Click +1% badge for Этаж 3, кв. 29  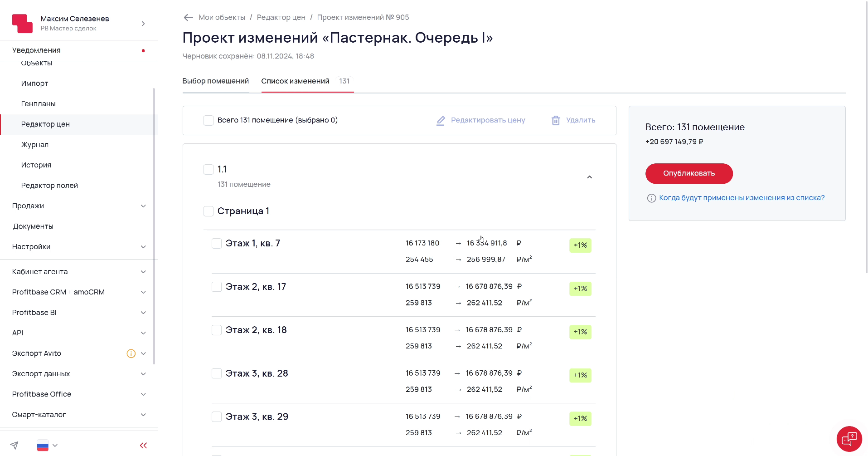pyautogui.click(x=580, y=419)
